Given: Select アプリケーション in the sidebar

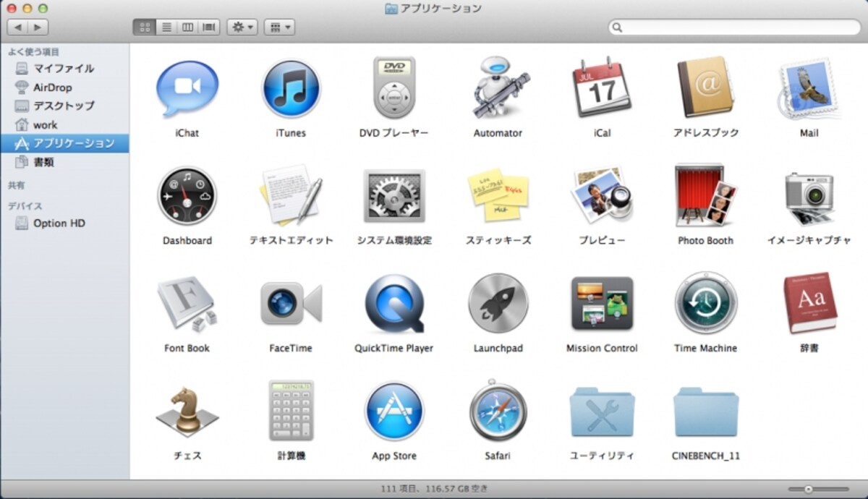Looking at the screenshot, I should click(x=64, y=143).
